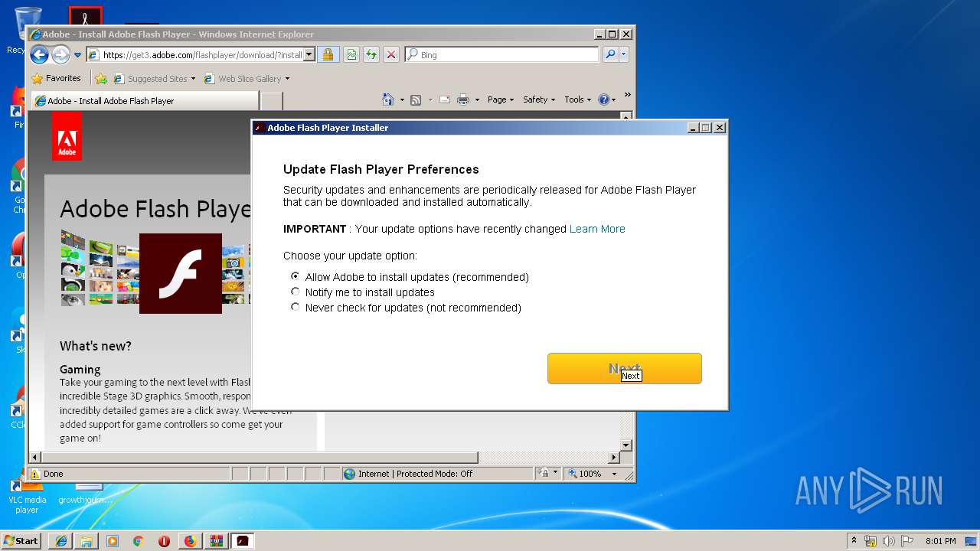Viewport: 980px width, 551px height.
Task: Click the horizontal scrollbar right arrow
Action: (x=613, y=458)
